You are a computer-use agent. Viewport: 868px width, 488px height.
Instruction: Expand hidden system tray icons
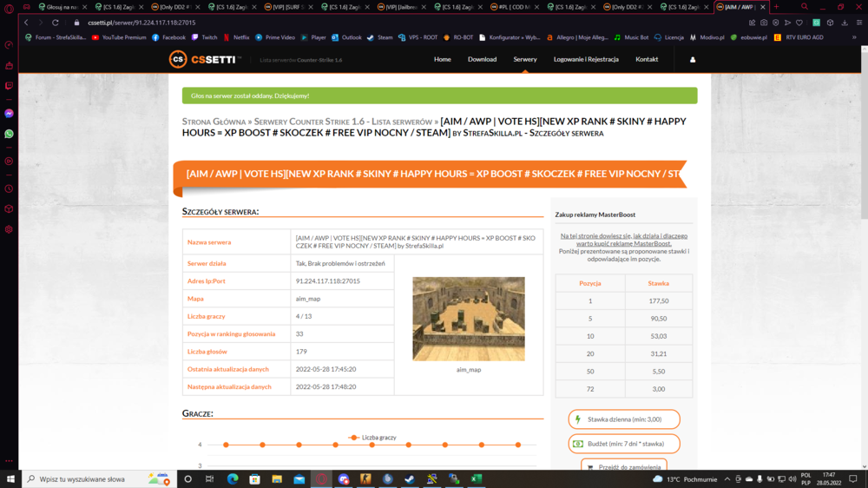[727, 479]
